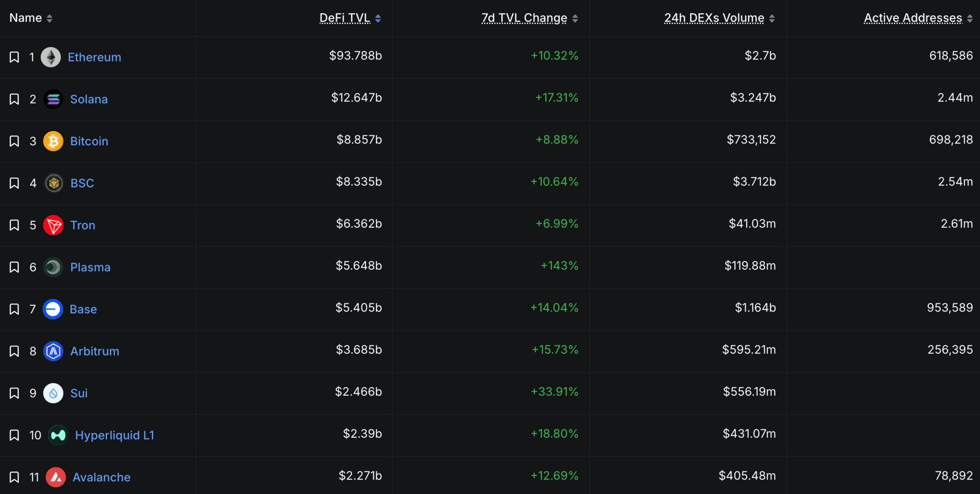Click Base's 953,589 active addresses

(x=950, y=308)
